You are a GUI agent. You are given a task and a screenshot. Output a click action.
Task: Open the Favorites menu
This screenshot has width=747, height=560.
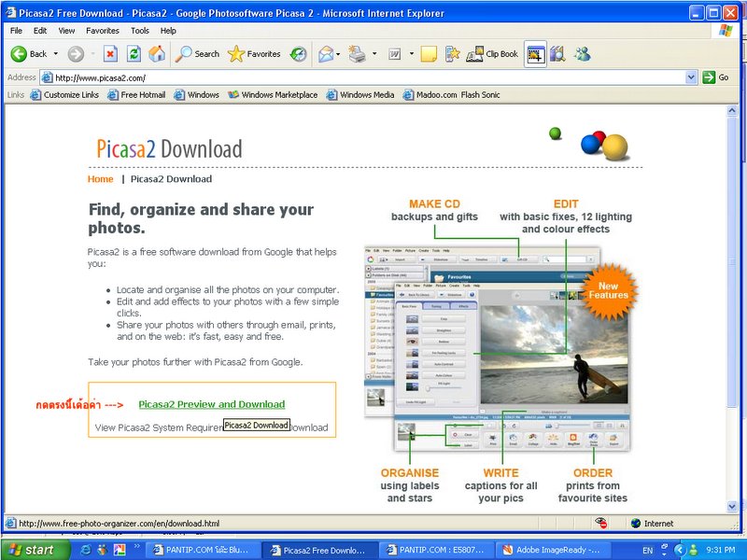[103, 31]
